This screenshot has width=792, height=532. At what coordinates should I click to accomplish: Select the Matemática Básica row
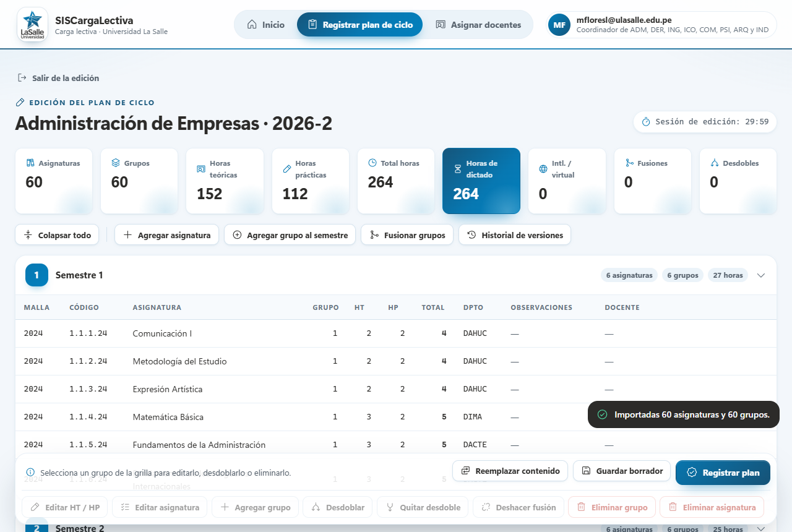click(396, 417)
